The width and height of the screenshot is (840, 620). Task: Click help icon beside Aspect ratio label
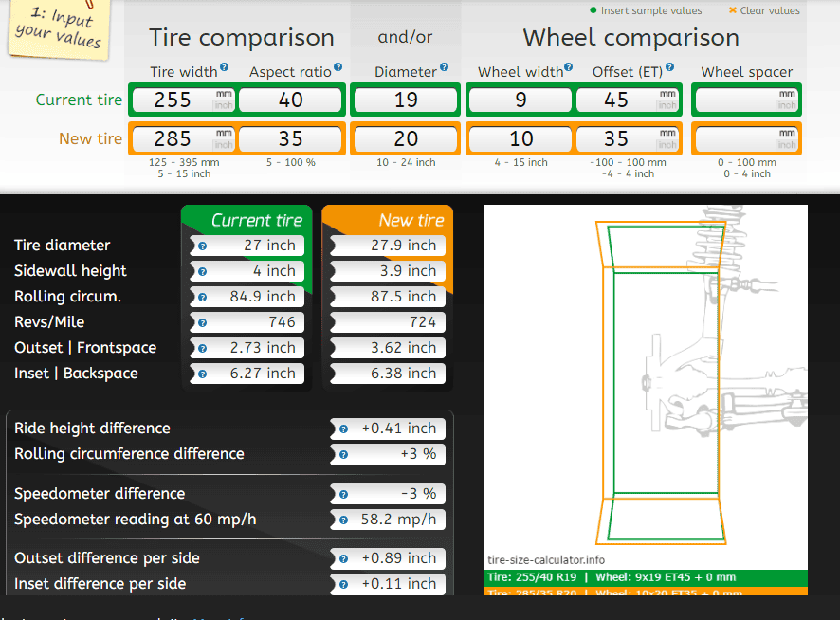338,67
